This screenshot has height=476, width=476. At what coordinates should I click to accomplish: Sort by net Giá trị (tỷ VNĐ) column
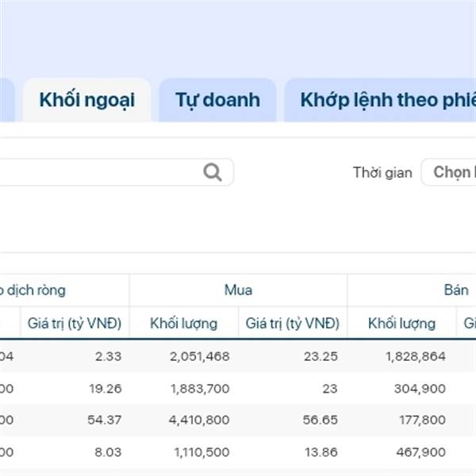[x=75, y=323]
